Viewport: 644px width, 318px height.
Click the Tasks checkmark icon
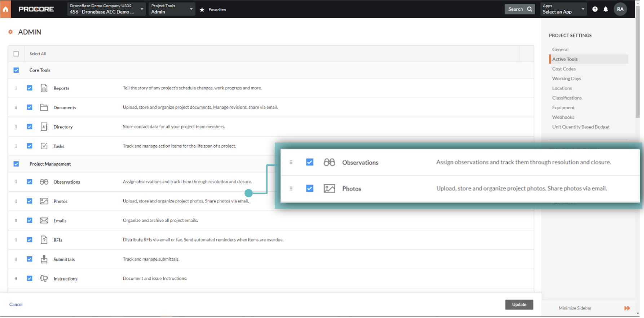(44, 146)
